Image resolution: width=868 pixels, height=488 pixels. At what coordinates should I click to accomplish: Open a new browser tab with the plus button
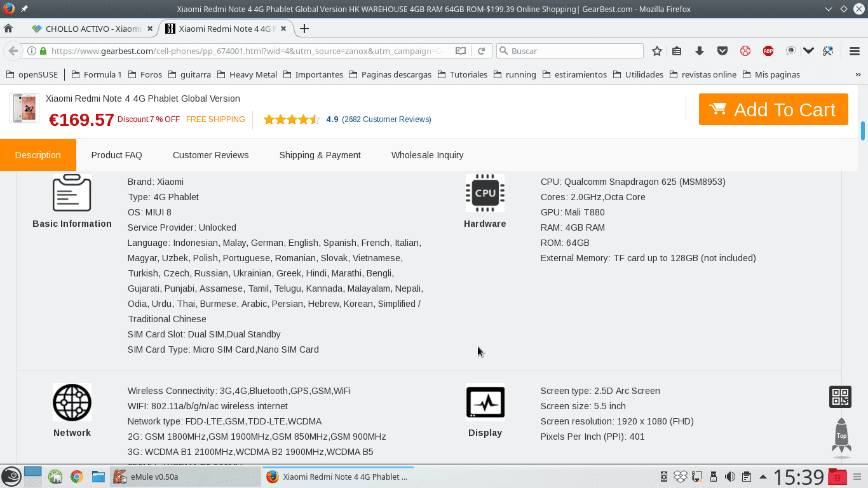coord(304,29)
